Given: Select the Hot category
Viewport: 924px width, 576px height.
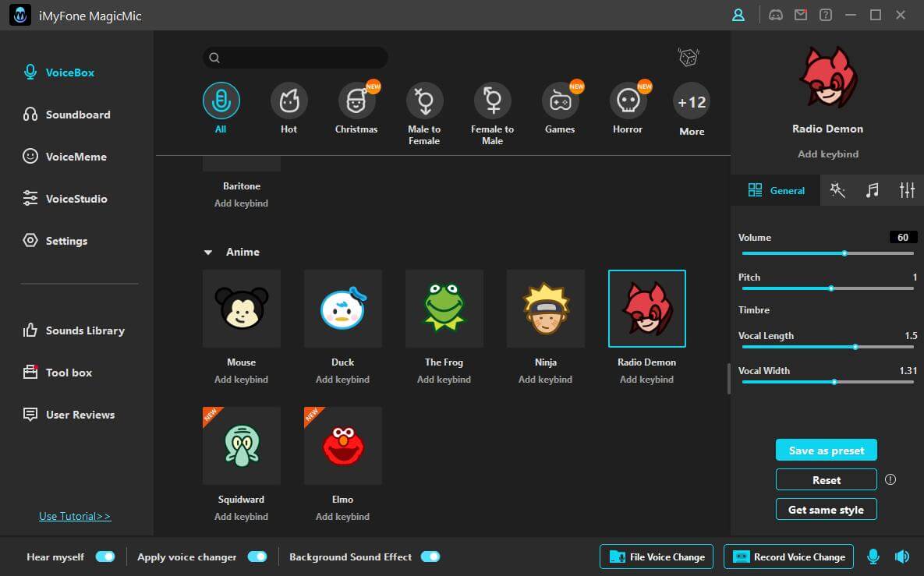Looking at the screenshot, I should point(289,101).
